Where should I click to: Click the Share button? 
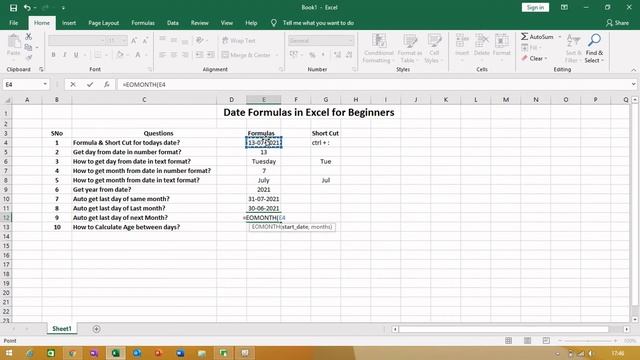pos(617,23)
